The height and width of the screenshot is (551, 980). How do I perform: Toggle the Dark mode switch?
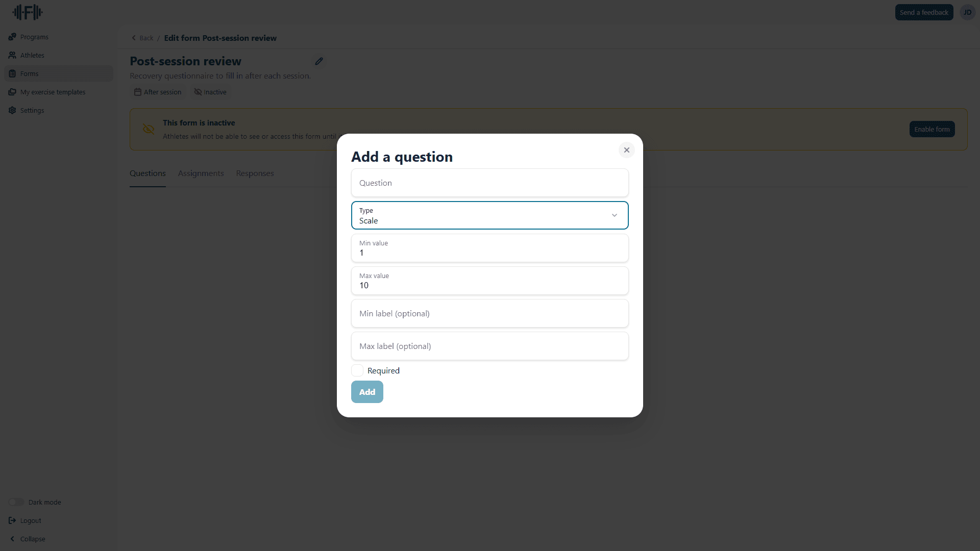(16, 502)
